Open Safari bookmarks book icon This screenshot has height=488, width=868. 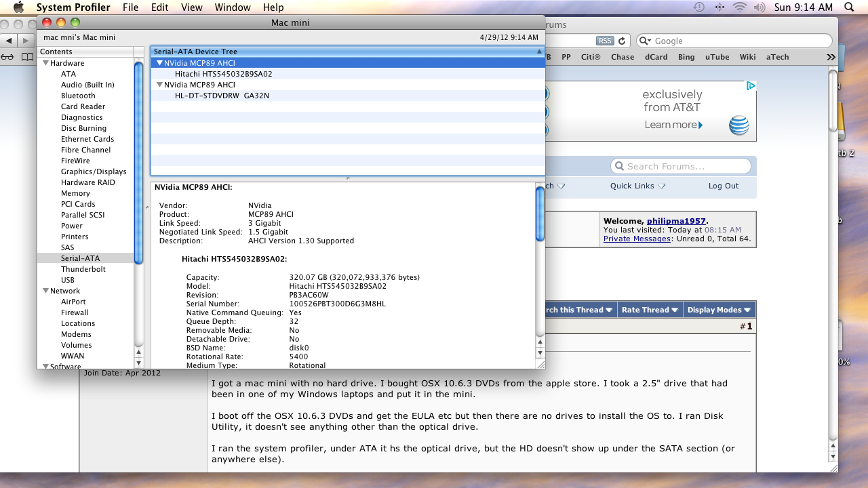coord(26,57)
